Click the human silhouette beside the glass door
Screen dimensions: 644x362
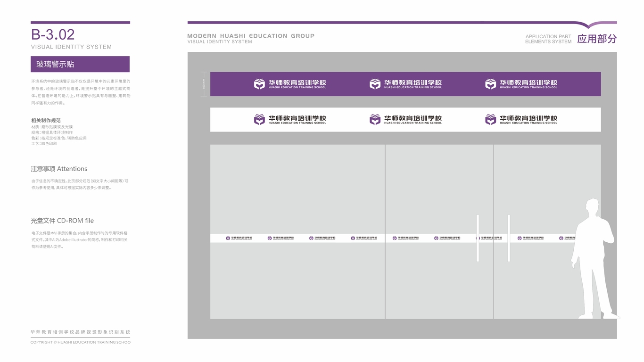click(x=595, y=259)
